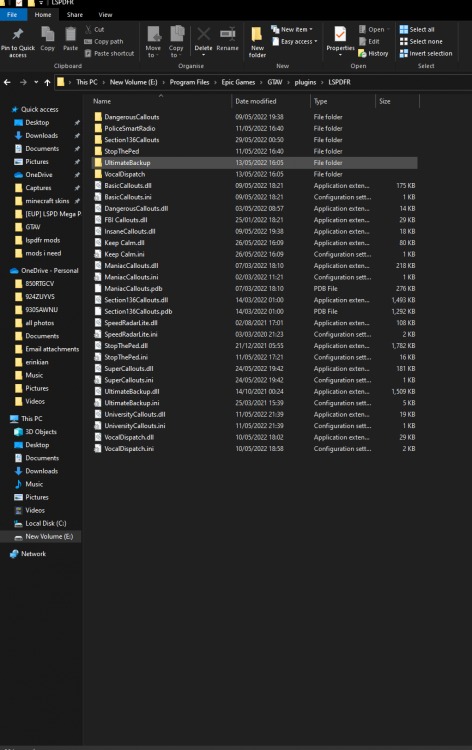
Task: Sort by Date modified column header
Action: [x=255, y=101]
